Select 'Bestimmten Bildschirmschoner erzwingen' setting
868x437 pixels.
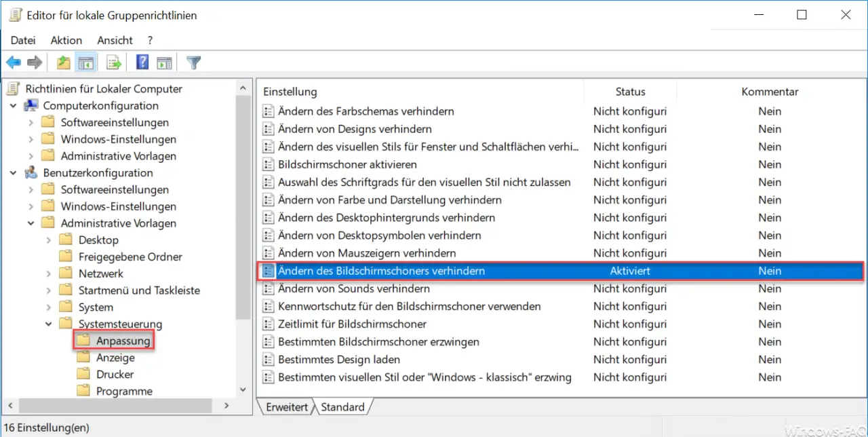click(378, 341)
